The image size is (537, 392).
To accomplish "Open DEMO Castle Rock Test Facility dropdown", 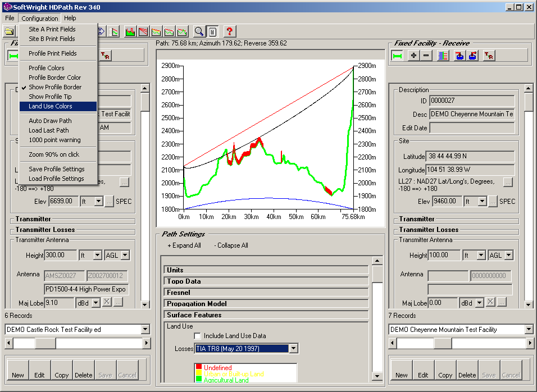I will [145, 329].
